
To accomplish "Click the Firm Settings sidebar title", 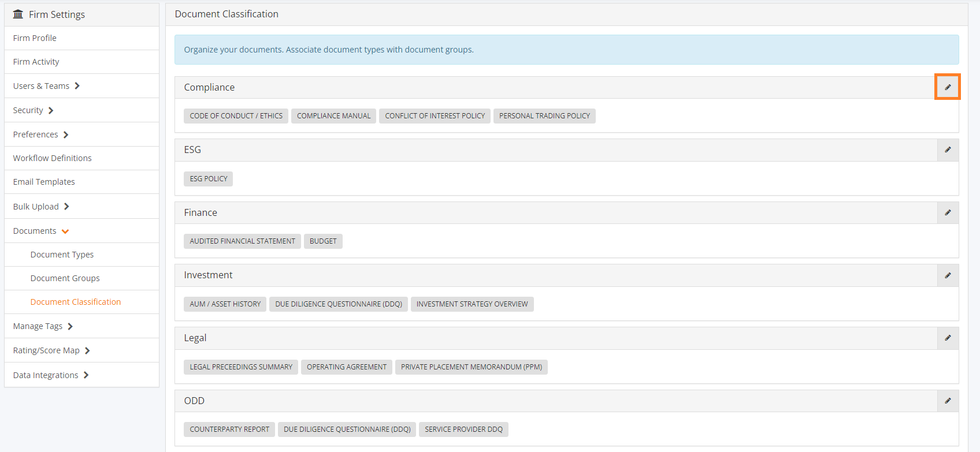I will tap(57, 14).
